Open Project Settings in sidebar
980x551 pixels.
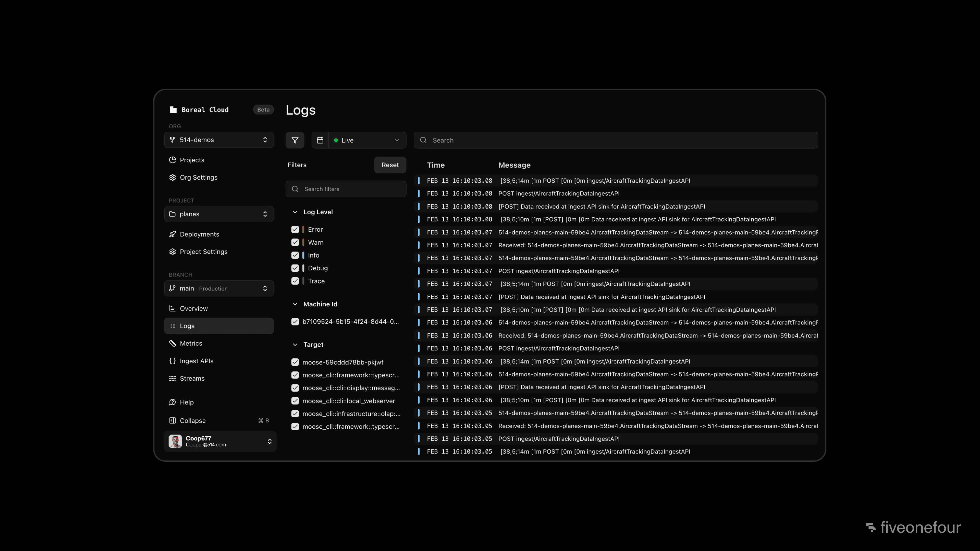click(x=204, y=252)
